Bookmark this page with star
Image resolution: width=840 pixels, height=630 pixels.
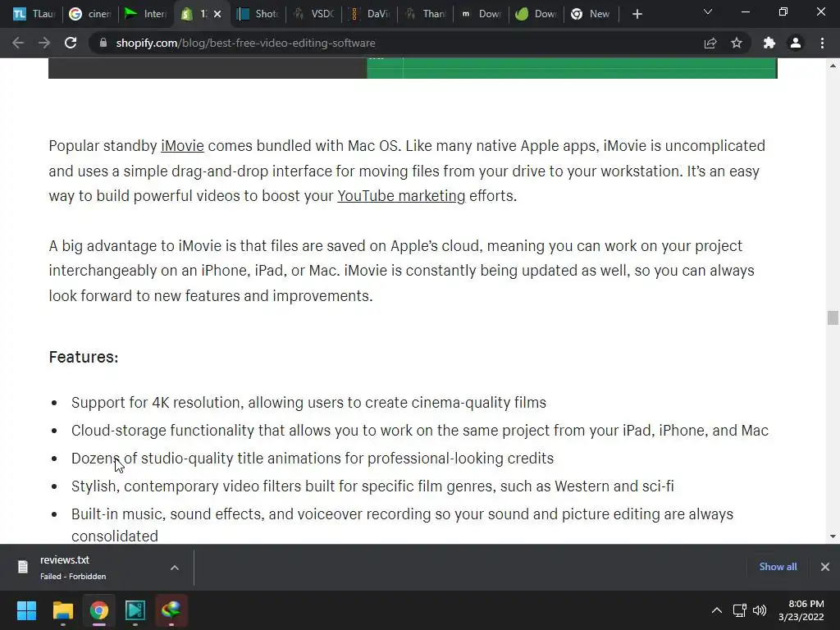(737, 43)
